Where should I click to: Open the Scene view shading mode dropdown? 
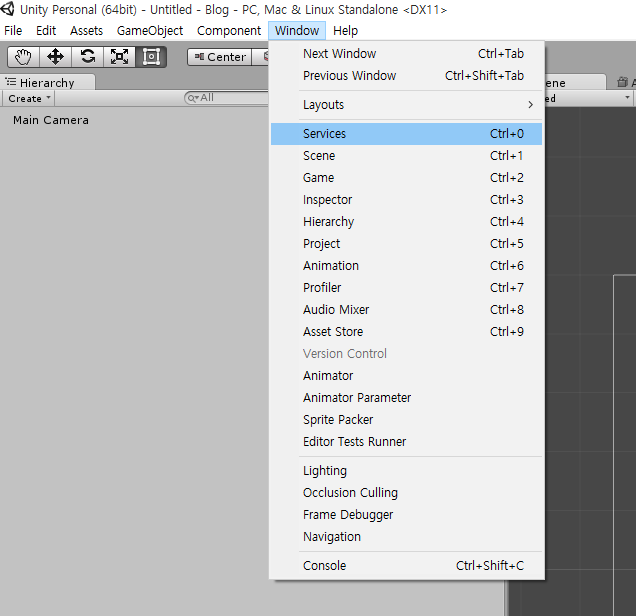(588, 98)
